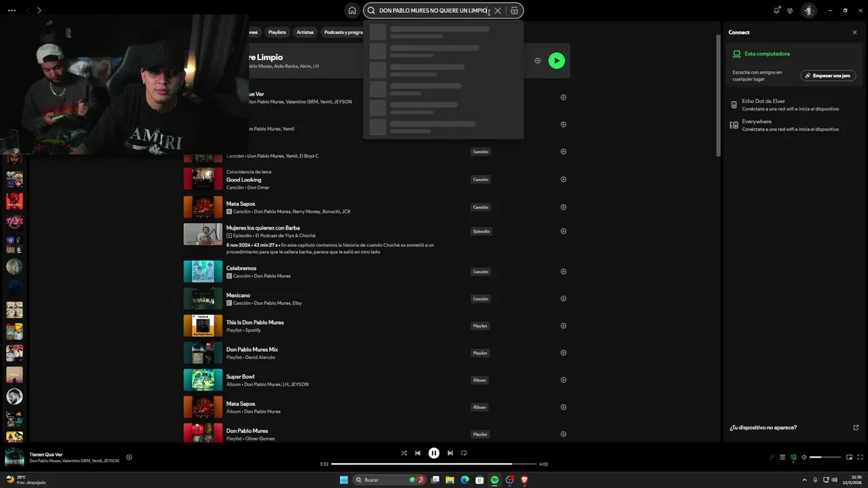868x488 pixels.
Task: Clear the search field with the X
Action: [498, 11]
